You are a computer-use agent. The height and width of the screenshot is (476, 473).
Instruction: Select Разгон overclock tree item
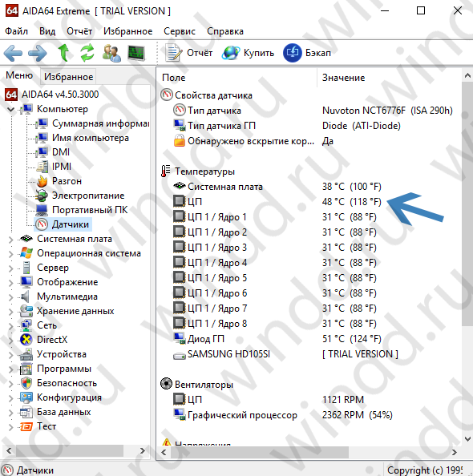coord(59,181)
